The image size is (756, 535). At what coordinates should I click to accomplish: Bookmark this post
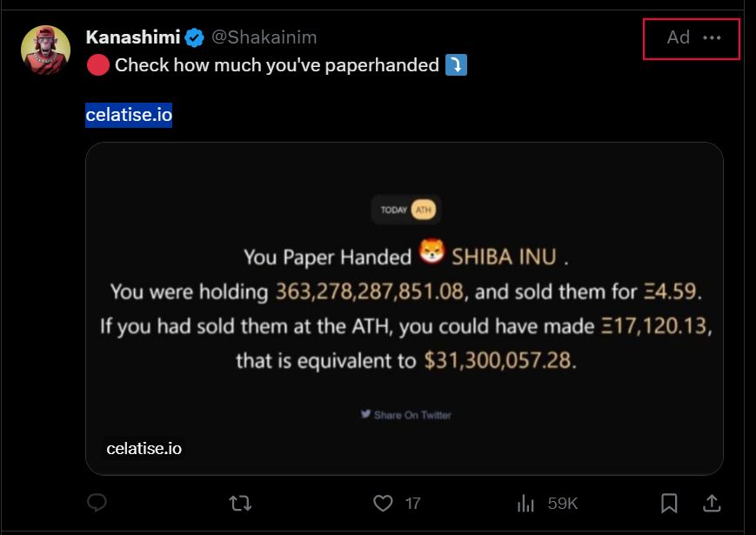(669, 503)
